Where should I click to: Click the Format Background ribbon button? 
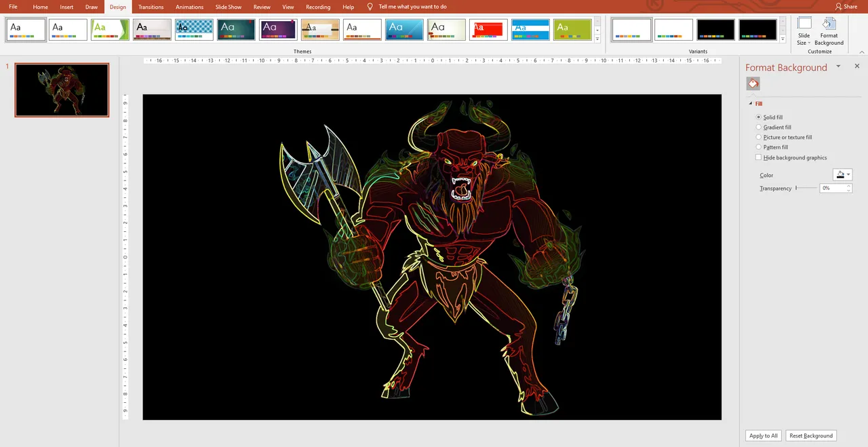(829, 31)
